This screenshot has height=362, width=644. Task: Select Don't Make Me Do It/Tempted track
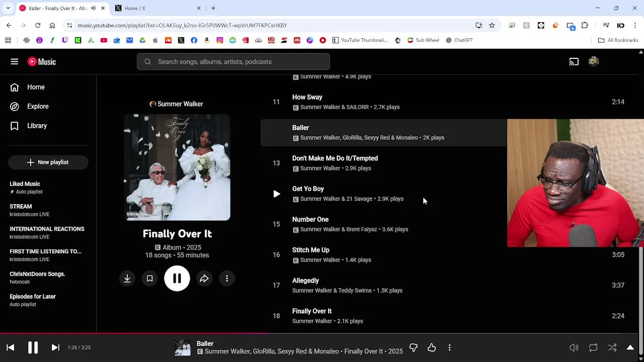pos(335,158)
